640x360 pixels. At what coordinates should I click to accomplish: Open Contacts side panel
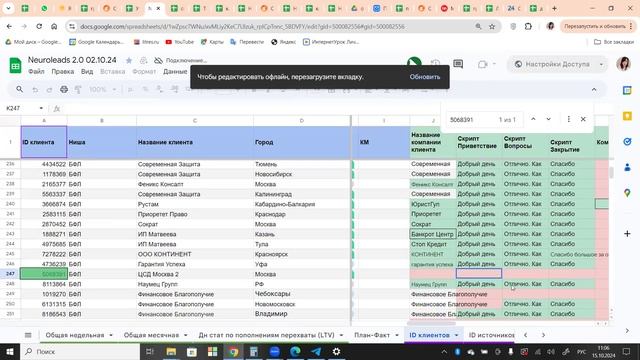pos(627,167)
